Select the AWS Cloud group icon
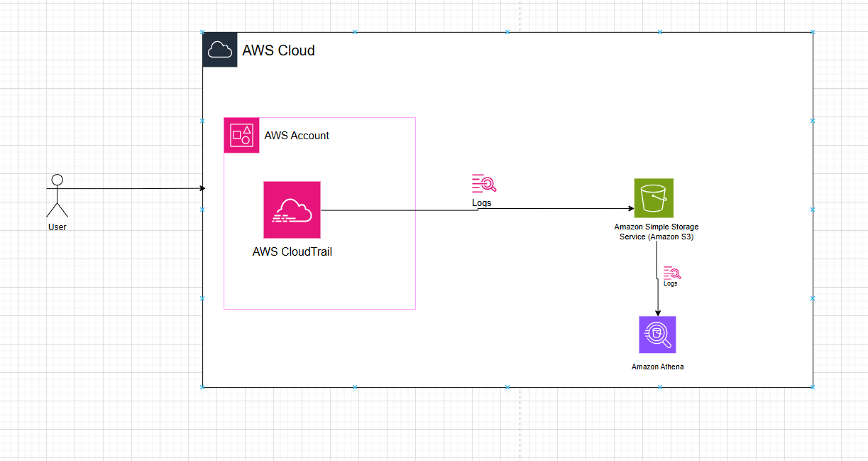The width and height of the screenshot is (868, 461). (220, 50)
